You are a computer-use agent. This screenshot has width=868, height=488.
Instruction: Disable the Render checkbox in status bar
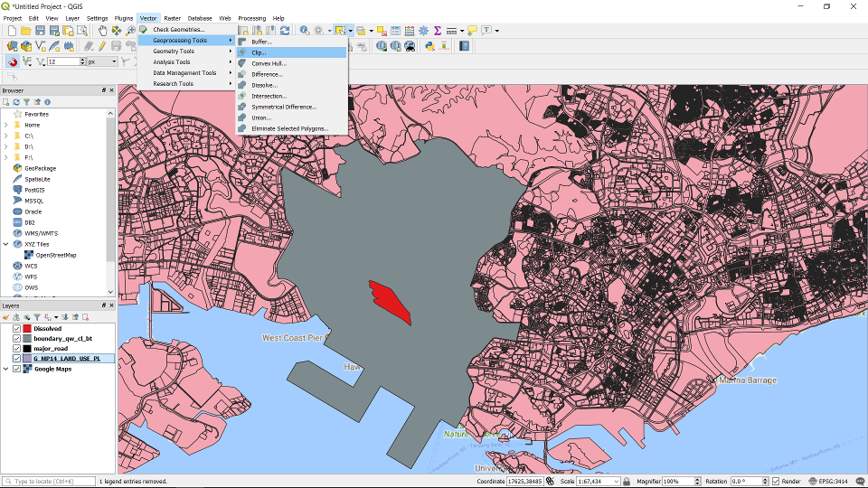tap(776, 482)
